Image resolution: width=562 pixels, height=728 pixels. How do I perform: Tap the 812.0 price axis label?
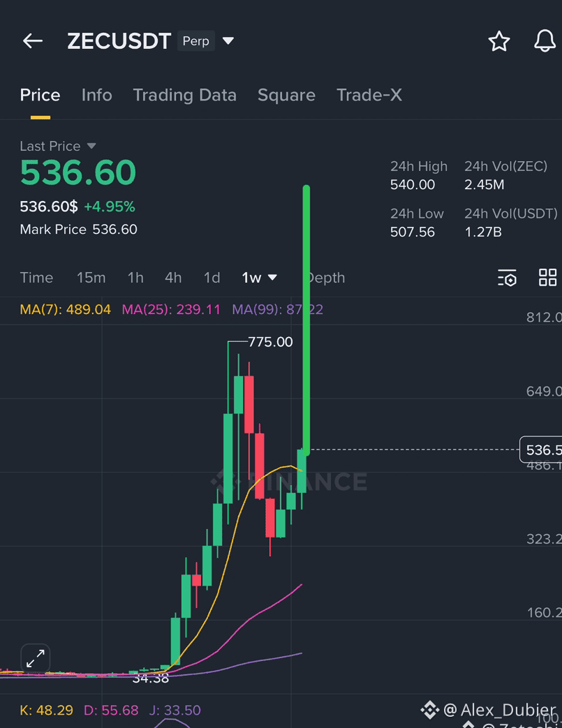544,318
